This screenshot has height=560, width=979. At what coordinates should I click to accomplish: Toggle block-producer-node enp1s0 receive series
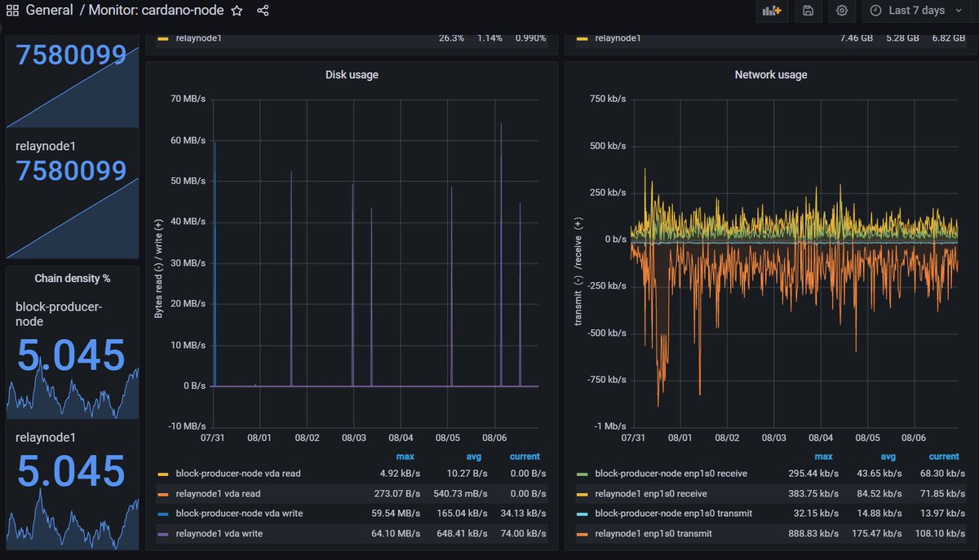(671, 474)
